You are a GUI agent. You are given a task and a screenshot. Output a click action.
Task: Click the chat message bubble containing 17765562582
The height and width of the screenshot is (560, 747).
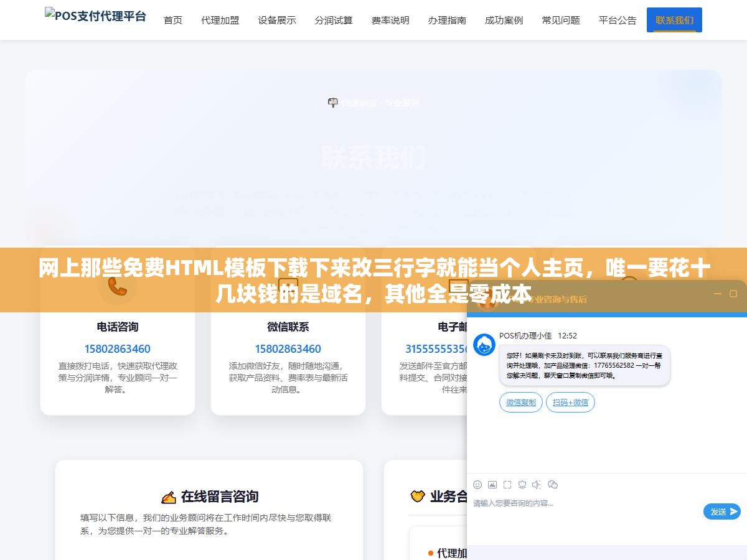(x=585, y=366)
